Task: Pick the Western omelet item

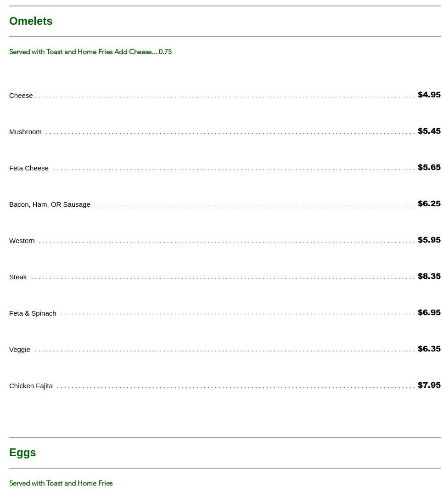Action: (22, 241)
